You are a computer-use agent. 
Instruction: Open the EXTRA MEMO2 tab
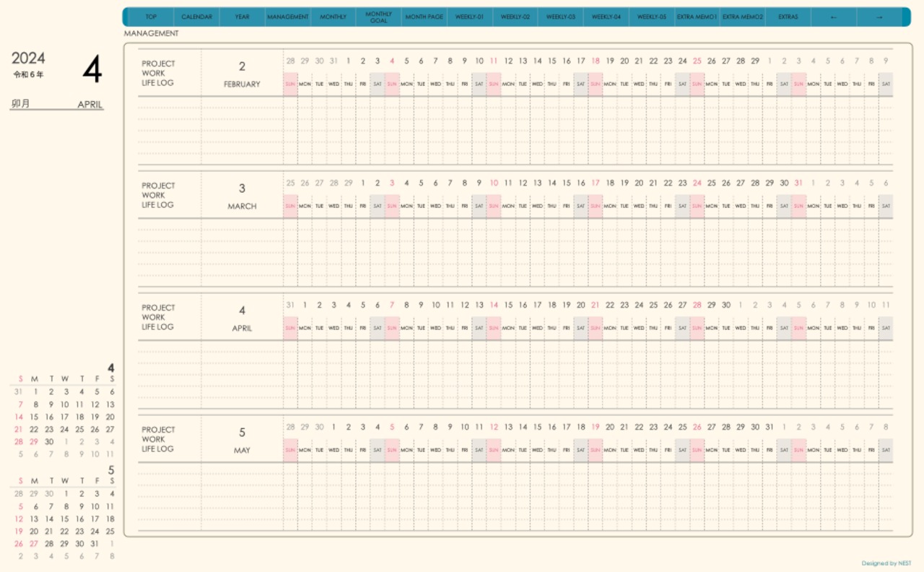coord(743,17)
